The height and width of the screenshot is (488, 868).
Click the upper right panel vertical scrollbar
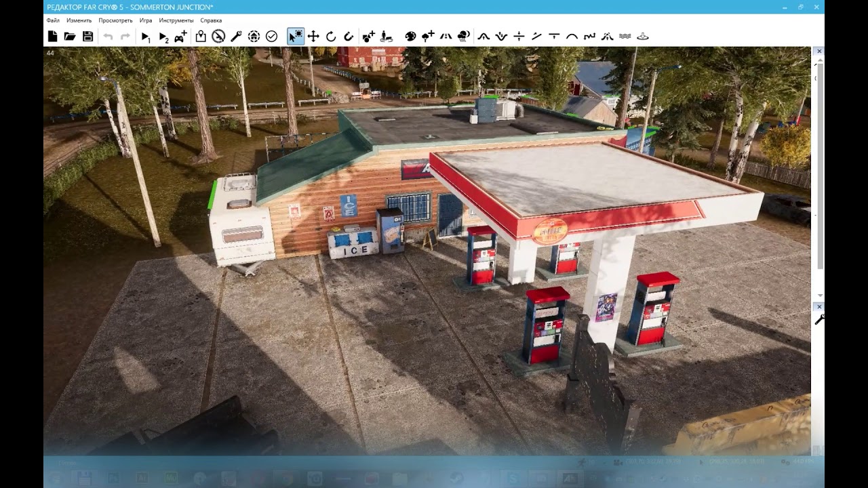(x=820, y=166)
